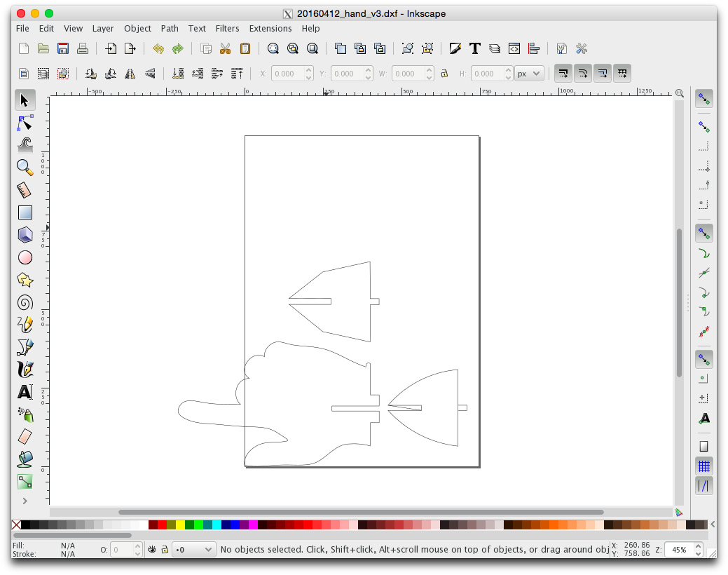
Task: Select the Calligraphy tool
Action: pyautogui.click(x=25, y=370)
